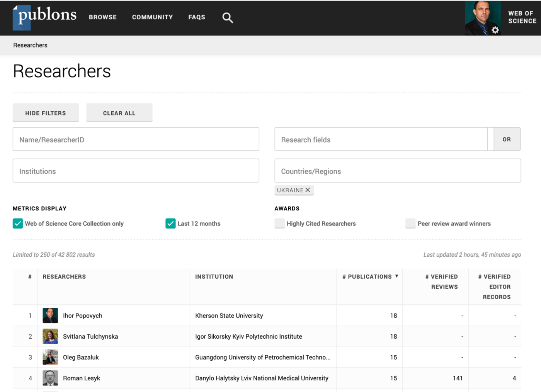Screen dimensions: 541x392
Task: Click the Institution column header
Action: tap(214, 277)
